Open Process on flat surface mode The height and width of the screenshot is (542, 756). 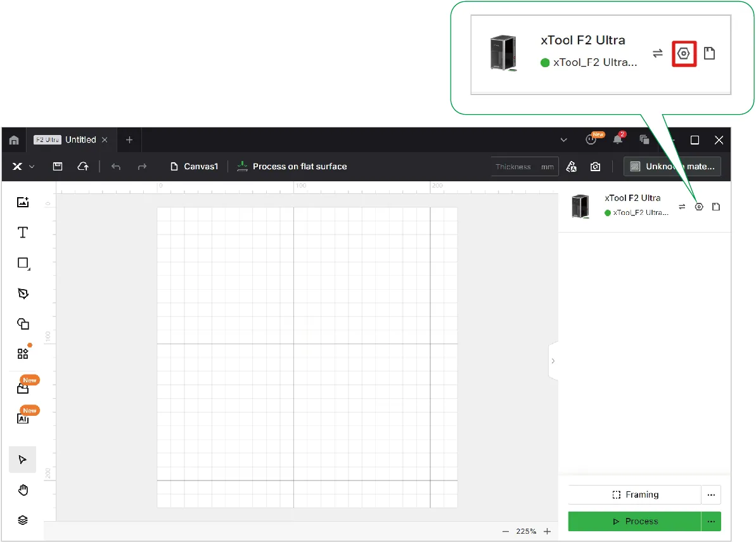tap(292, 166)
